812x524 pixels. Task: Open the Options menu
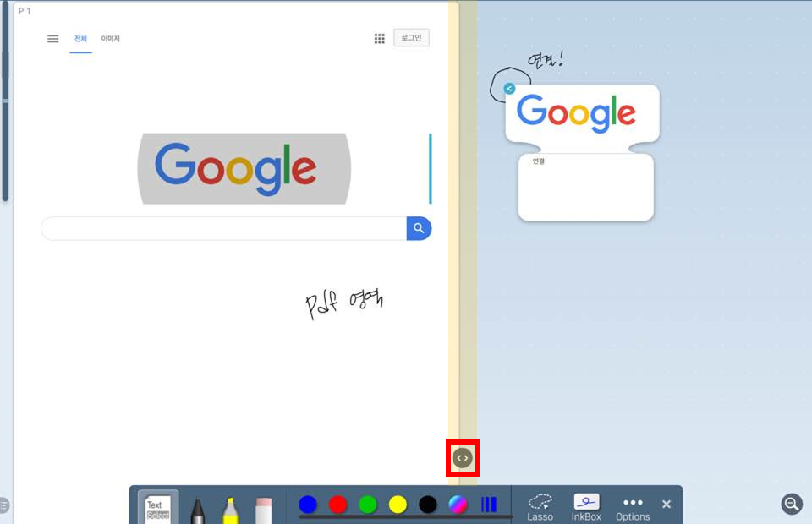633,509
